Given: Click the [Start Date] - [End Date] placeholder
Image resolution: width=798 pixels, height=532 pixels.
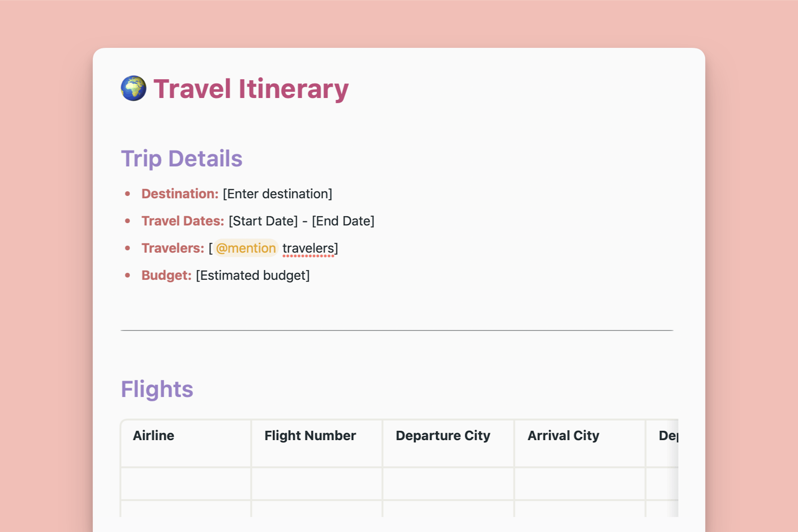Looking at the screenshot, I should pyautogui.click(x=301, y=221).
